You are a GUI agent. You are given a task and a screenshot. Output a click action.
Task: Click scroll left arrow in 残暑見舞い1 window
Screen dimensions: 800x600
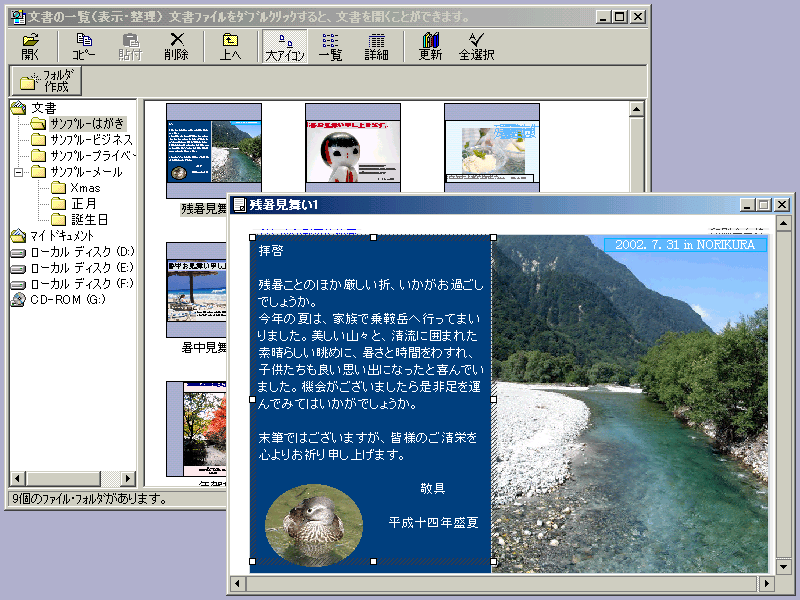pos(237,583)
